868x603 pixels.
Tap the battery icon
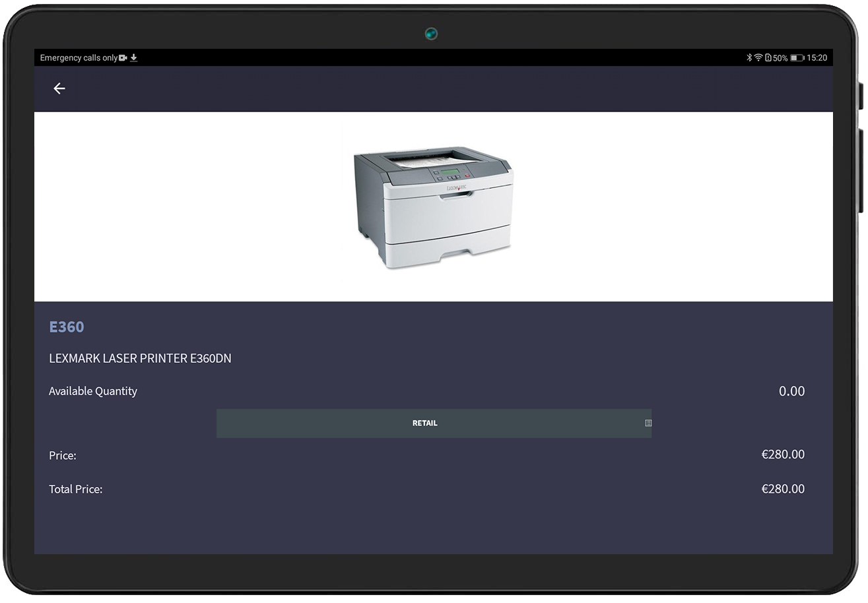click(x=797, y=58)
